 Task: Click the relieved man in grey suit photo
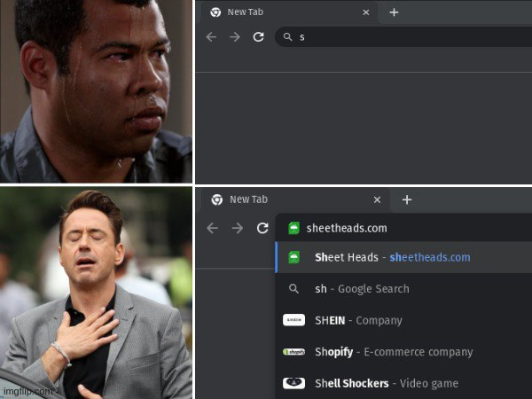pos(96,293)
